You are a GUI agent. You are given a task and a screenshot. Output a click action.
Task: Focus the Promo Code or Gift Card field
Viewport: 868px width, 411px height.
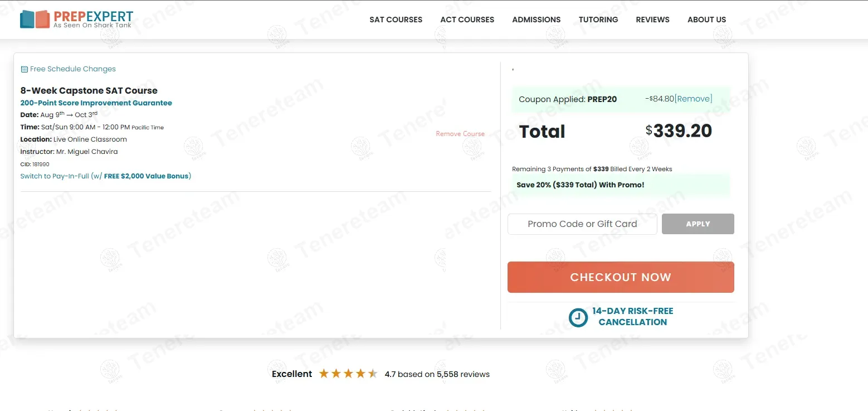point(582,224)
